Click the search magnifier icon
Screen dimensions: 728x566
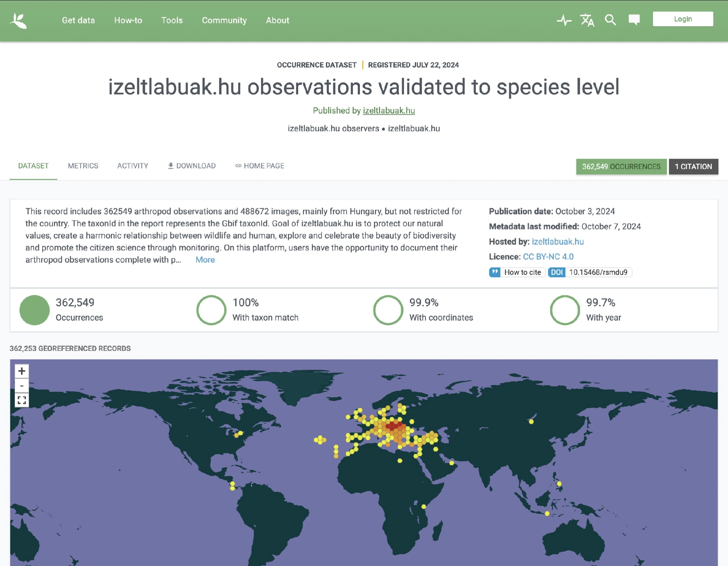611,20
